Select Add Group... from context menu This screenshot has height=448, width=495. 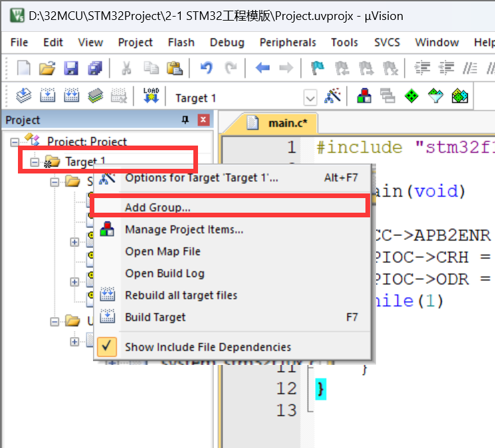coord(233,207)
